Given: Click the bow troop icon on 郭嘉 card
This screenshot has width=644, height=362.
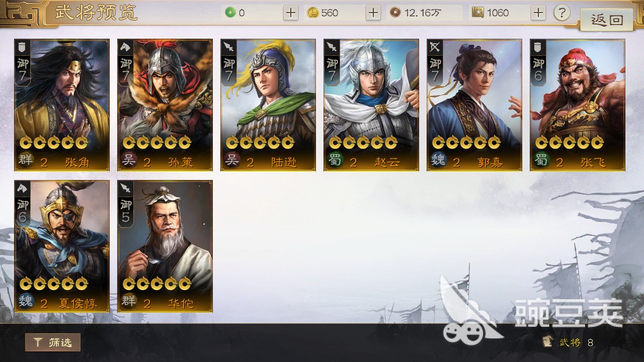Looking at the screenshot, I should click(x=434, y=47).
